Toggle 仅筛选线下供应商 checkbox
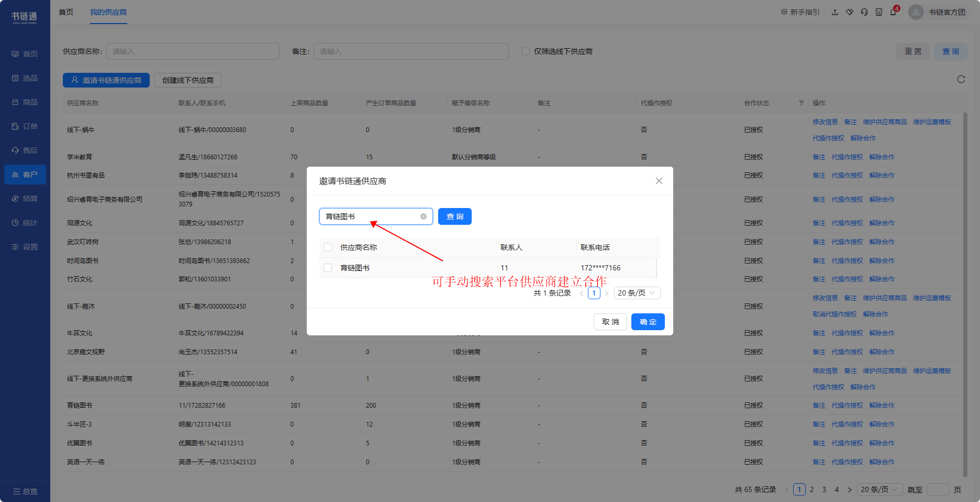This screenshot has width=980, height=502. click(x=526, y=51)
